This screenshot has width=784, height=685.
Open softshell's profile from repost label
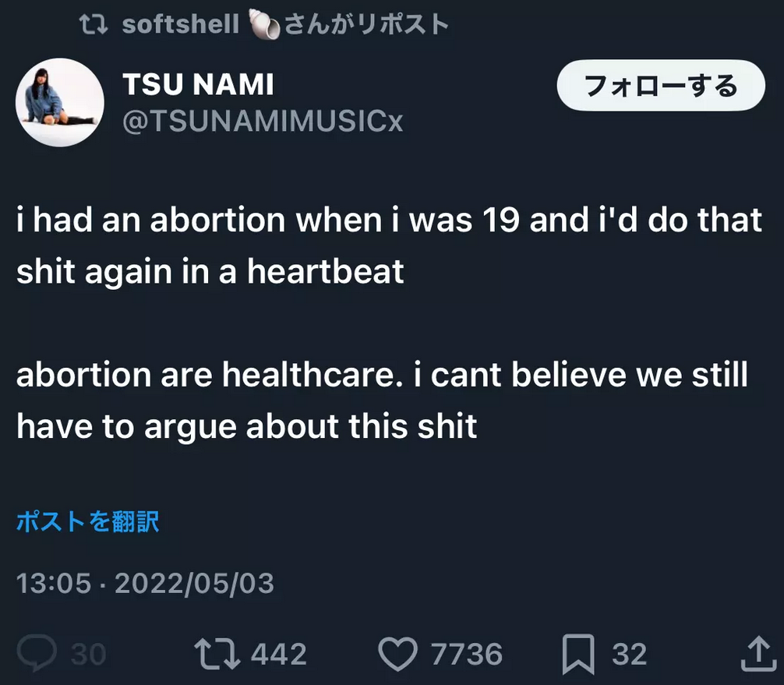click(x=180, y=24)
